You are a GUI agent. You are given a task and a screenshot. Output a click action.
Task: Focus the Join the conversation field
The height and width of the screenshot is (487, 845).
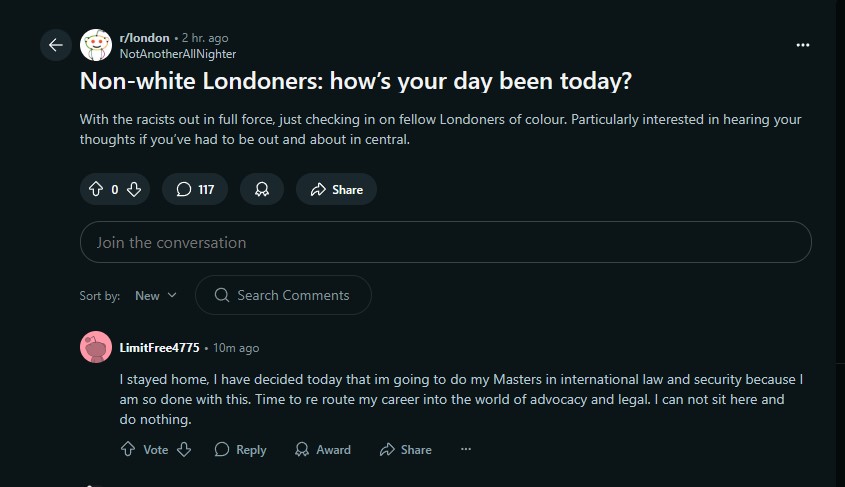tap(446, 242)
